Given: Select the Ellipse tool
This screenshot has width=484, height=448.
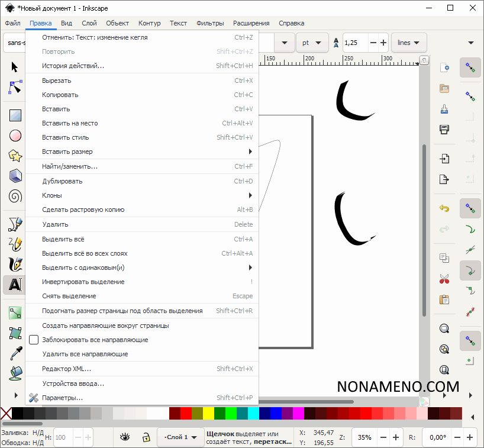Looking at the screenshot, I should 15,136.
